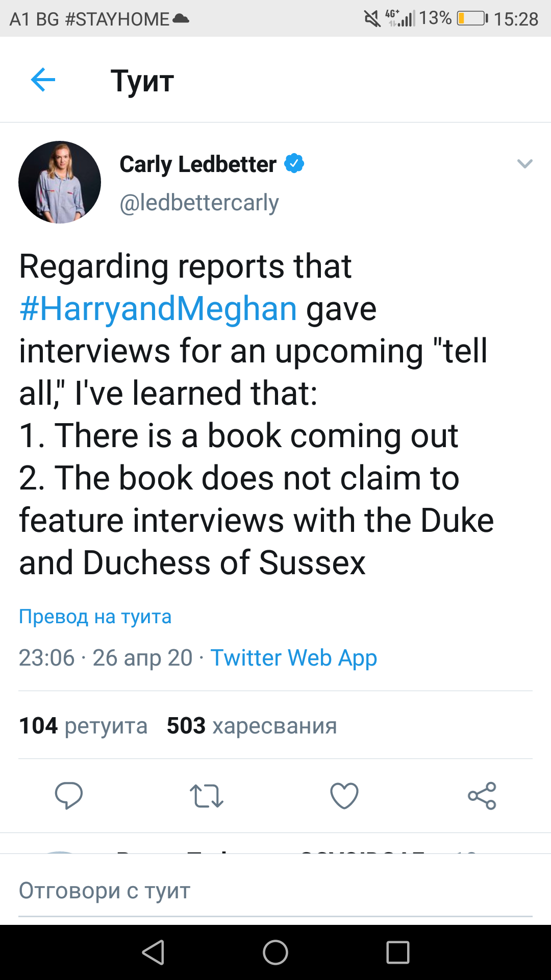This screenshot has width=551, height=980.
Task: Expand the tweet options chevron
Action: [524, 164]
